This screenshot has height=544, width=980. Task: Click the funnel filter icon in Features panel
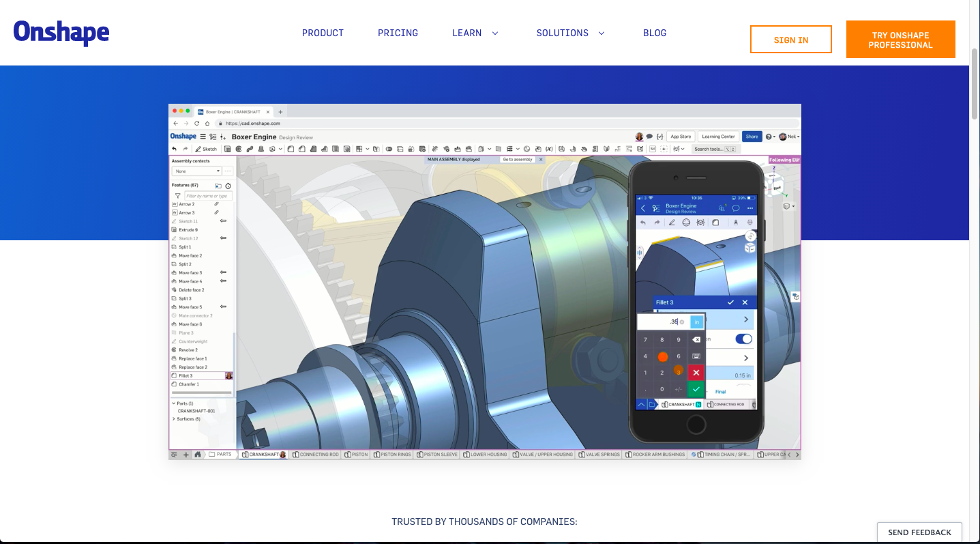(177, 196)
